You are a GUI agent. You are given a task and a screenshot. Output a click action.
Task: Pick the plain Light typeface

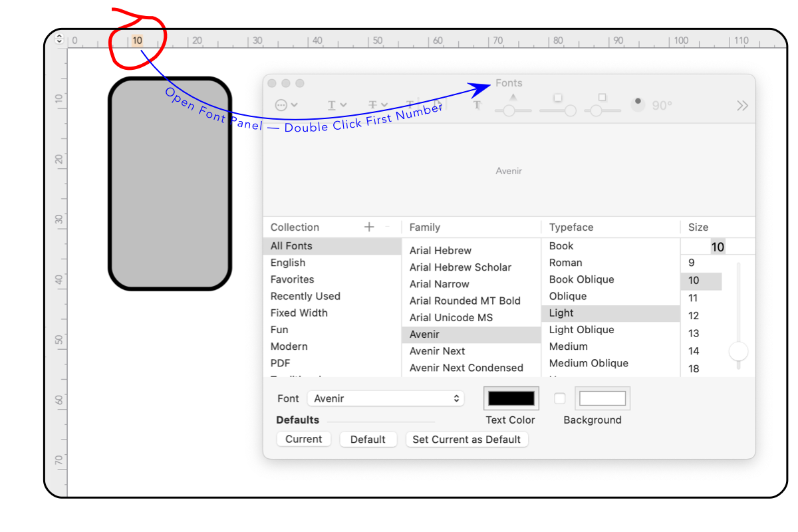pos(610,313)
